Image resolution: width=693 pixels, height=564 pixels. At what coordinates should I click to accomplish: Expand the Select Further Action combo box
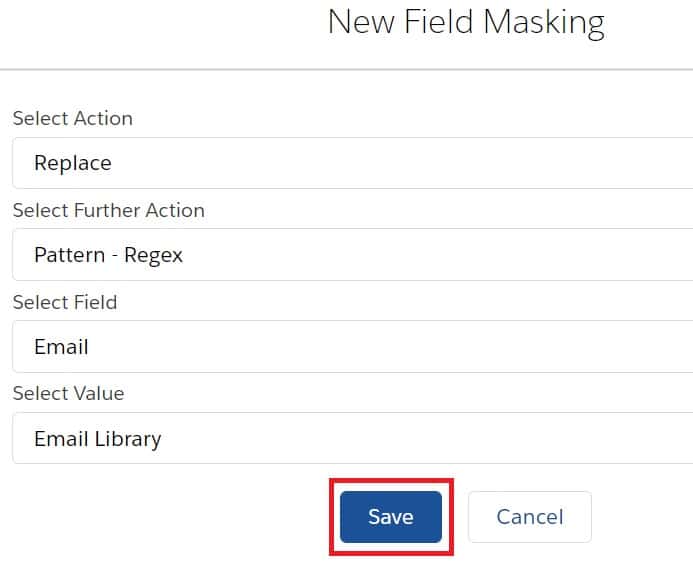tap(350, 255)
